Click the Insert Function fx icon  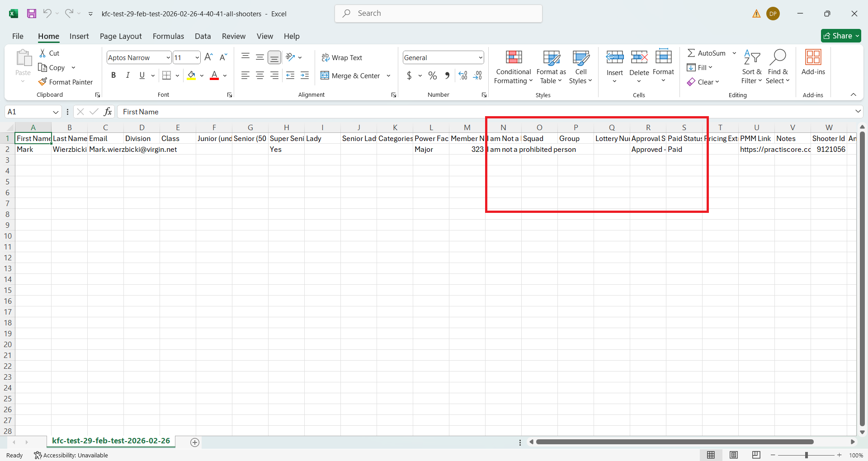point(108,112)
